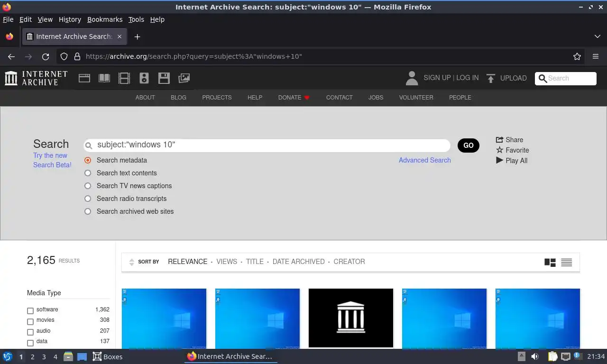Check the data media type
Screen dimensions: 607x364
click(30, 343)
